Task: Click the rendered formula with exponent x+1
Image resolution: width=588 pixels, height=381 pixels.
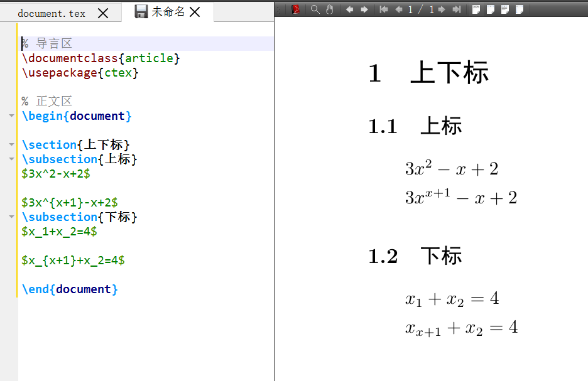Action: pyautogui.click(x=461, y=196)
